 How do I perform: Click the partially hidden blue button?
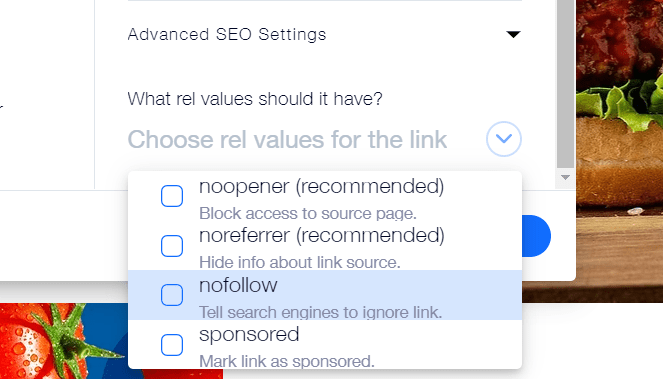click(x=537, y=236)
